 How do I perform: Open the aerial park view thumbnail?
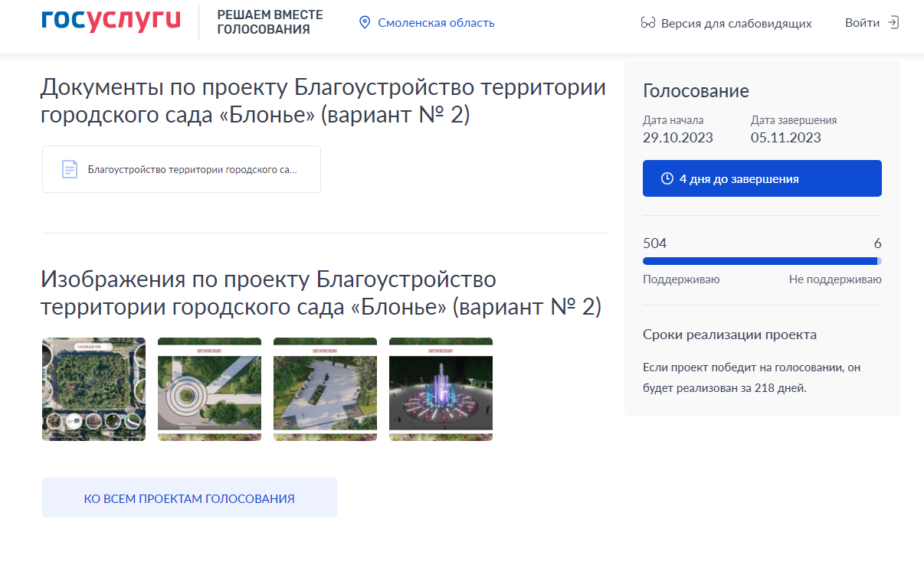pyautogui.click(x=93, y=389)
